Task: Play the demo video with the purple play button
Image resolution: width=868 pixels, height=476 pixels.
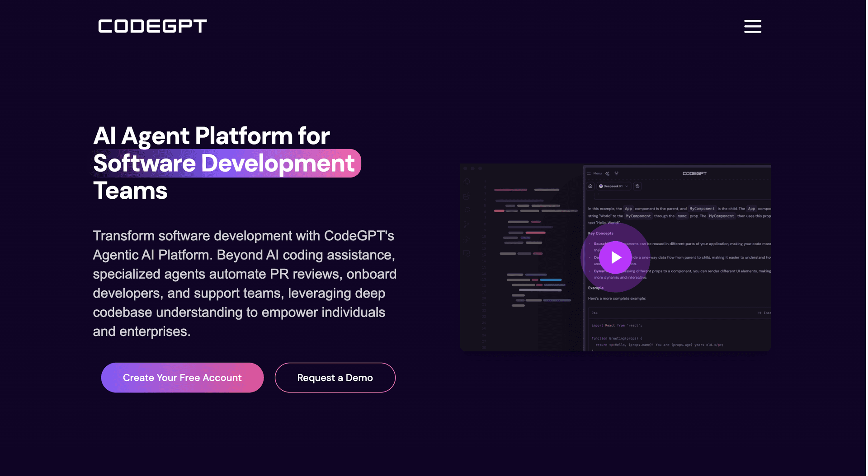Action: (615, 257)
